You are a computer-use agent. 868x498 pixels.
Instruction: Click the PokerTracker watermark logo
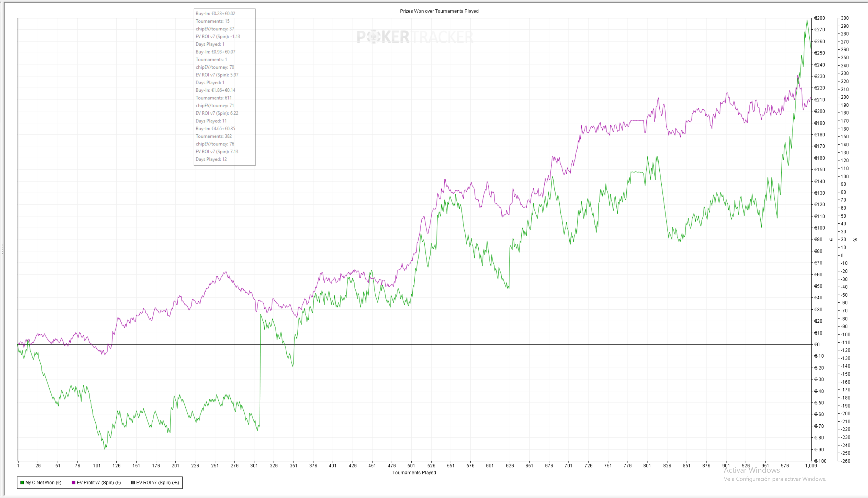coord(415,37)
